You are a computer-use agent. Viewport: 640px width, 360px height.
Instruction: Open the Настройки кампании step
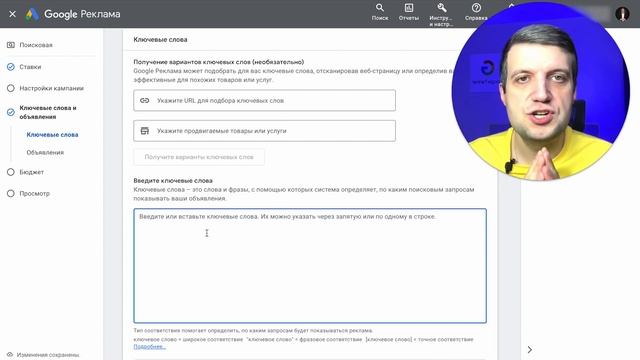pos(51,88)
